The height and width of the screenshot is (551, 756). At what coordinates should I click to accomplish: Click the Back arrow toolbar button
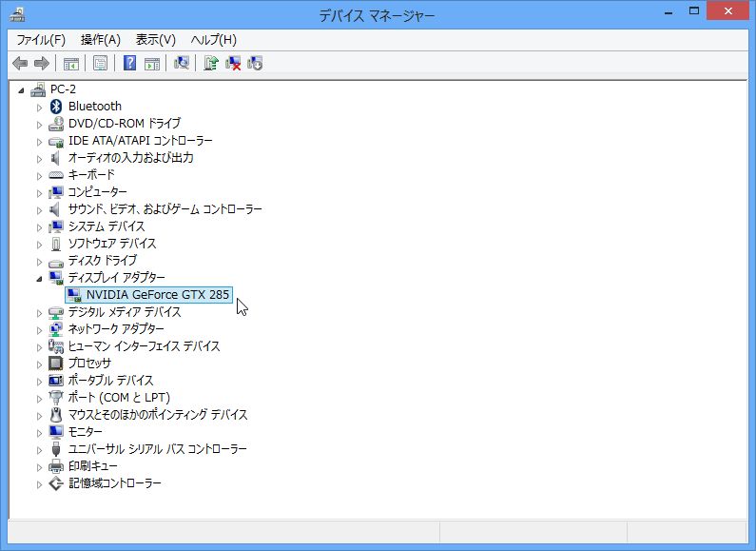coord(20,63)
